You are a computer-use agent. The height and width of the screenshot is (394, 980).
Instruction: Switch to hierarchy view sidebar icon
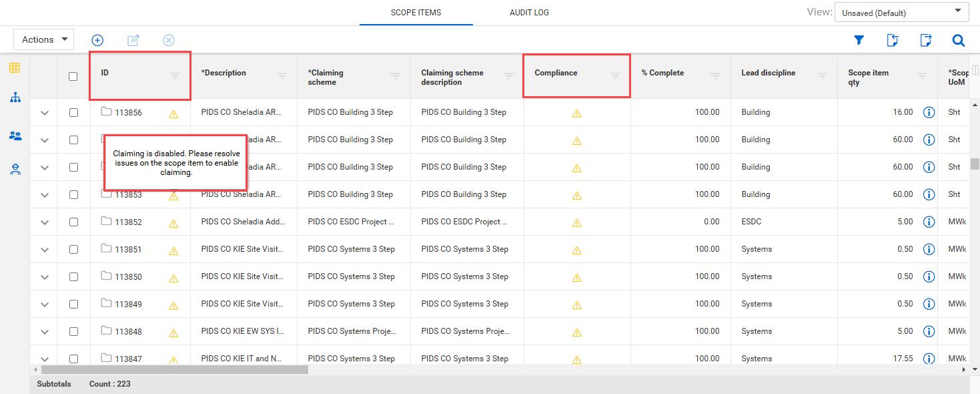(15, 98)
